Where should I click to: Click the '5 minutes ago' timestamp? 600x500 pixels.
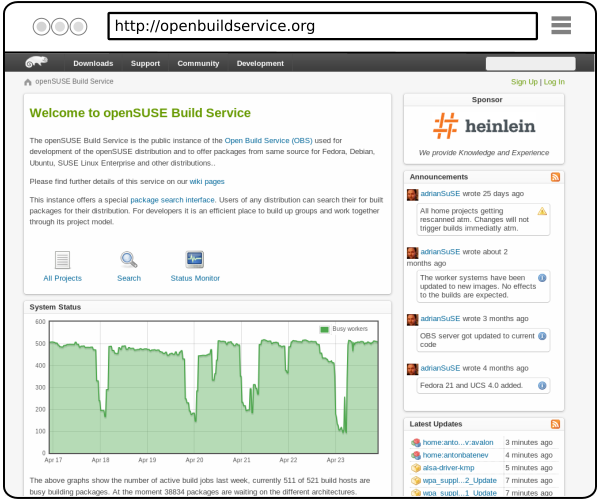[529, 467]
